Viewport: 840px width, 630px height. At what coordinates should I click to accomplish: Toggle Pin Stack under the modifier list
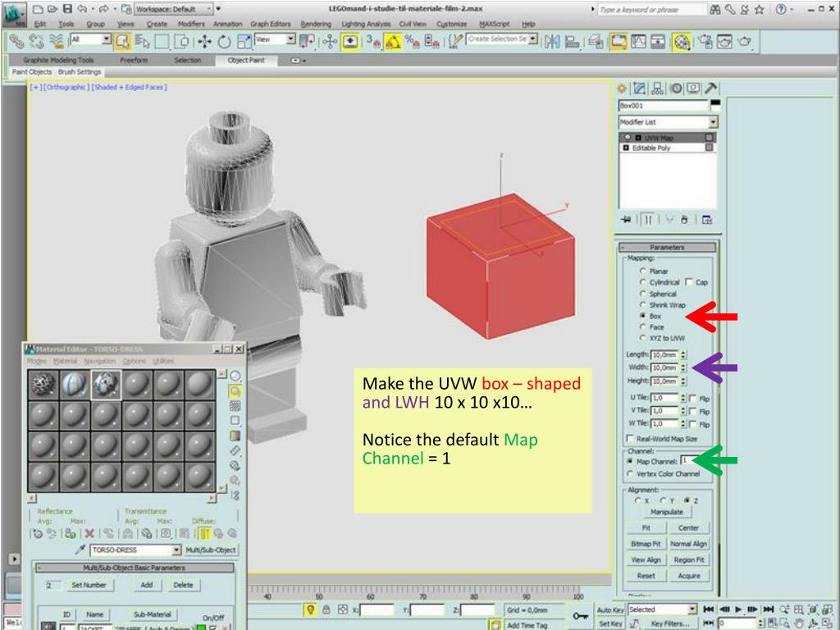(626, 220)
